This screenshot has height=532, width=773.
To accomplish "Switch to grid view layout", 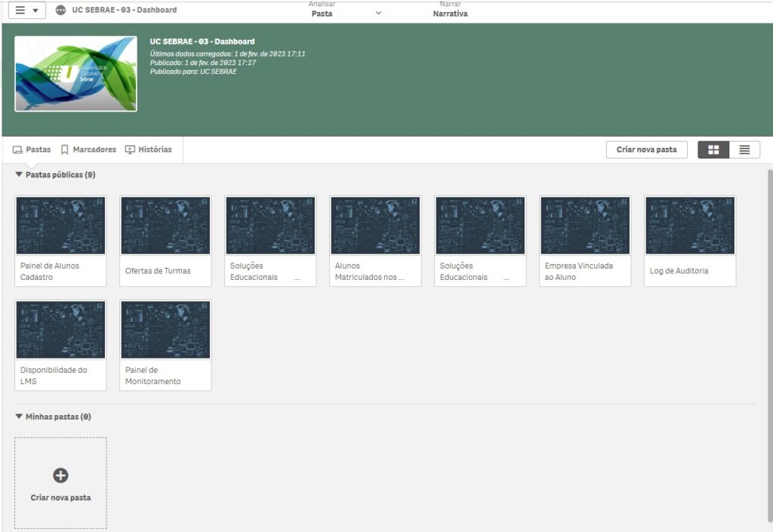I will tap(713, 149).
